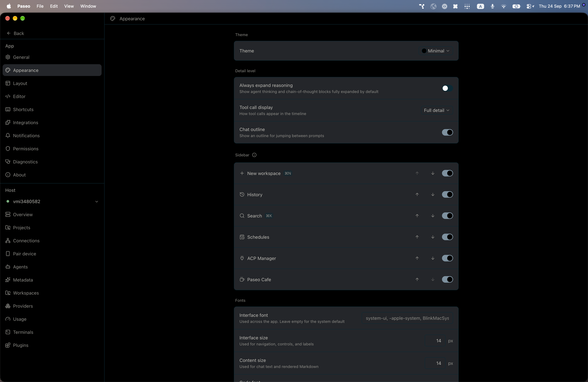Click the Appearance palette icon in the header
The width and height of the screenshot is (588, 382).
(x=113, y=18)
